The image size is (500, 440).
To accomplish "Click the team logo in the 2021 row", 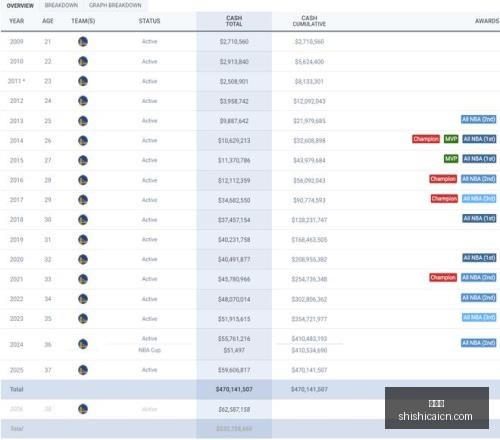I will click(83, 279).
